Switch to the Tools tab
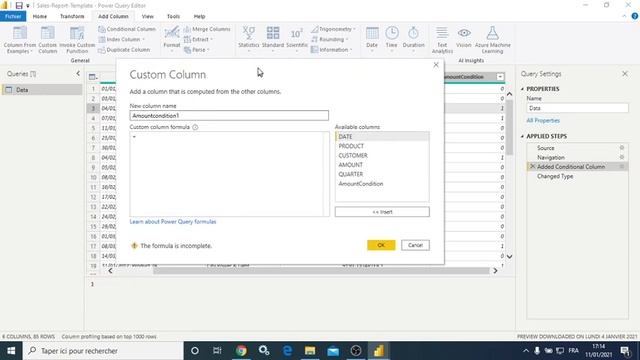Viewport: 640px width, 360px height. 173,16
